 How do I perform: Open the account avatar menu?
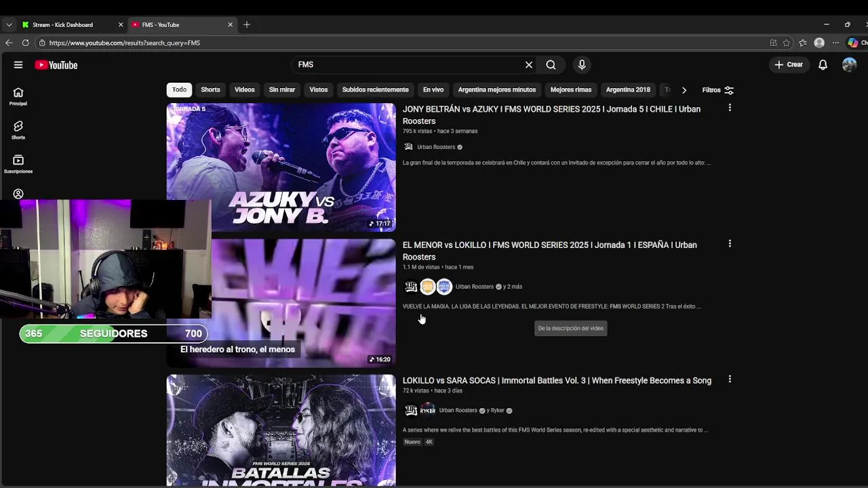(x=849, y=64)
